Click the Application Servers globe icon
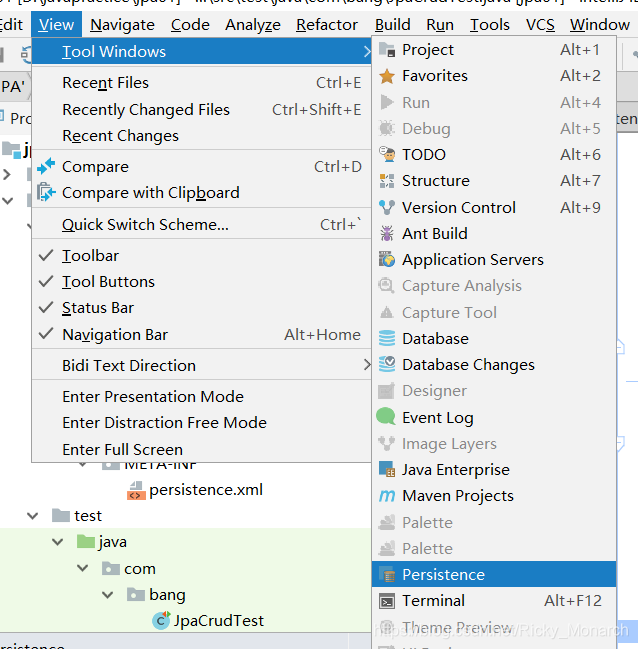 pos(387,260)
